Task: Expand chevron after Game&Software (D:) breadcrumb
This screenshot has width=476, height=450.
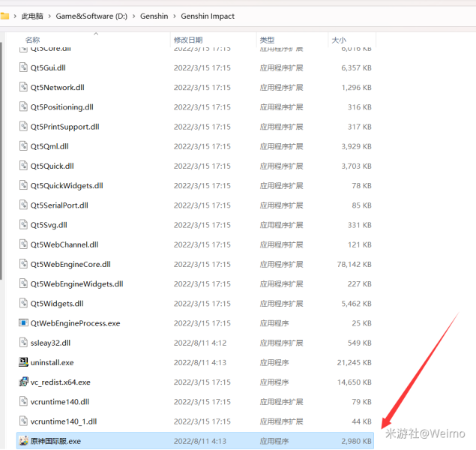Action: coord(134,16)
